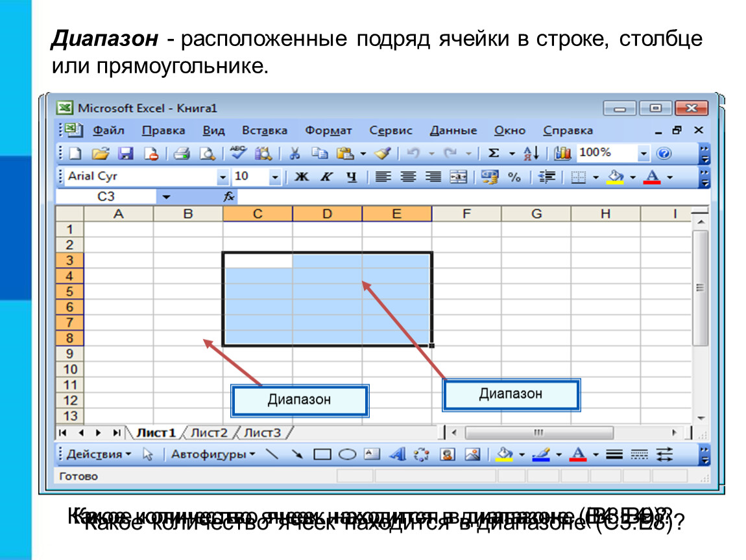Viewport: 746px width, 560px height.
Task: Open the Формат menu
Action: point(328,130)
